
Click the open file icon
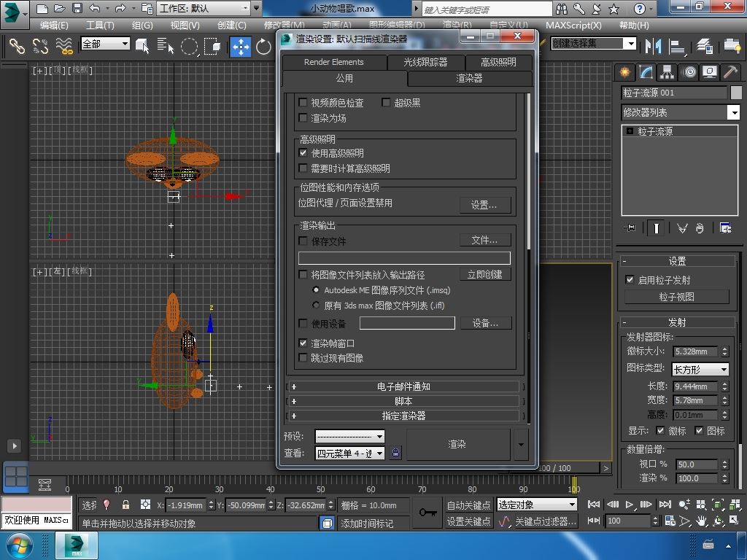pos(60,8)
